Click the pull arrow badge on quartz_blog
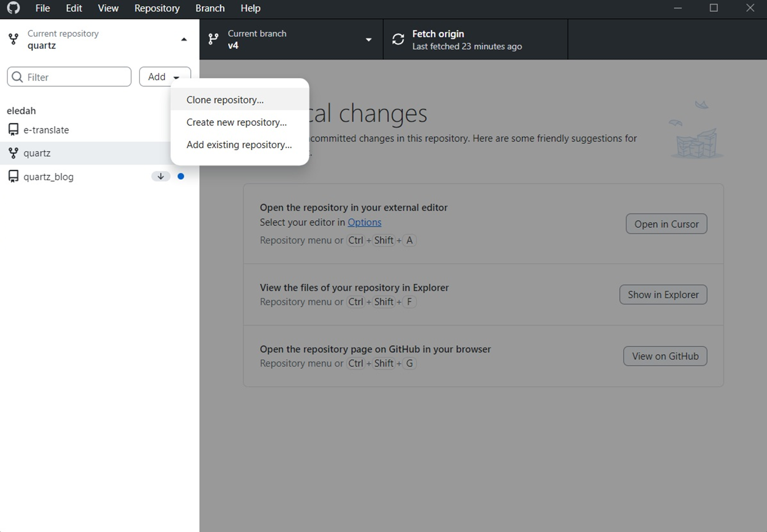767x532 pixels. click(161, 176)
